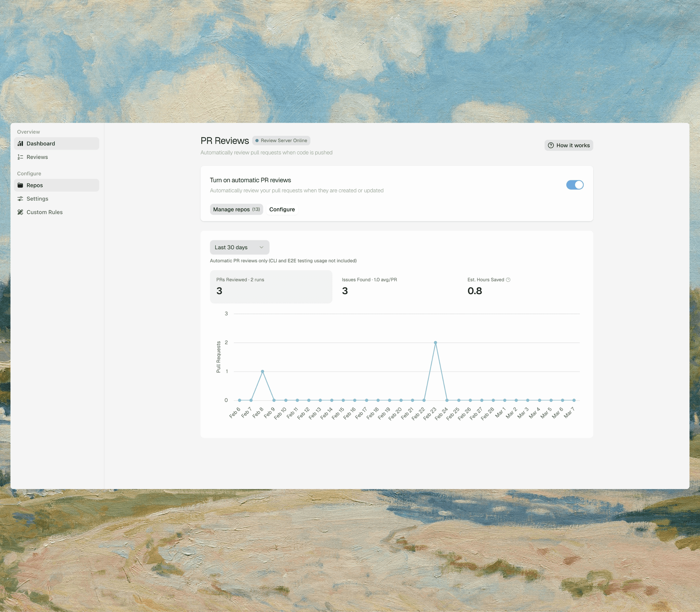Click the Configure button
The height and width of the screenshot is (612, 700).
[x=282, y=209]
